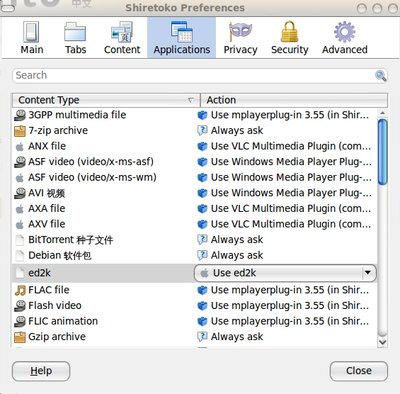Image resolution: width=400 pixels, height=394 pixels.
Task: Click the scrollbar down arrow
Action: pos(383,342)
